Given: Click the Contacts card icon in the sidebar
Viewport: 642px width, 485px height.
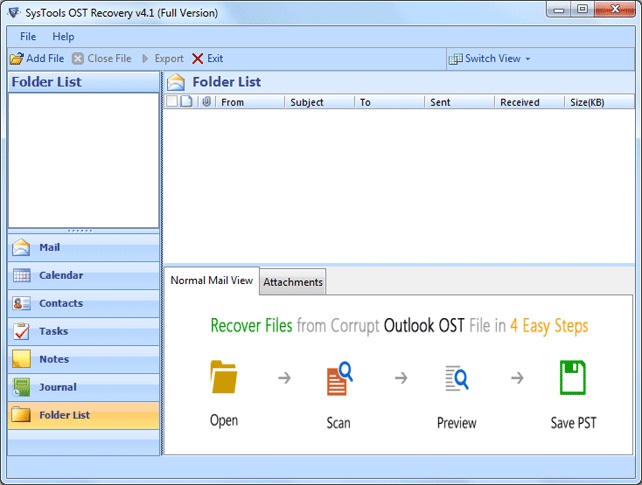Looking at the screenshot, I should coord(21,303).
